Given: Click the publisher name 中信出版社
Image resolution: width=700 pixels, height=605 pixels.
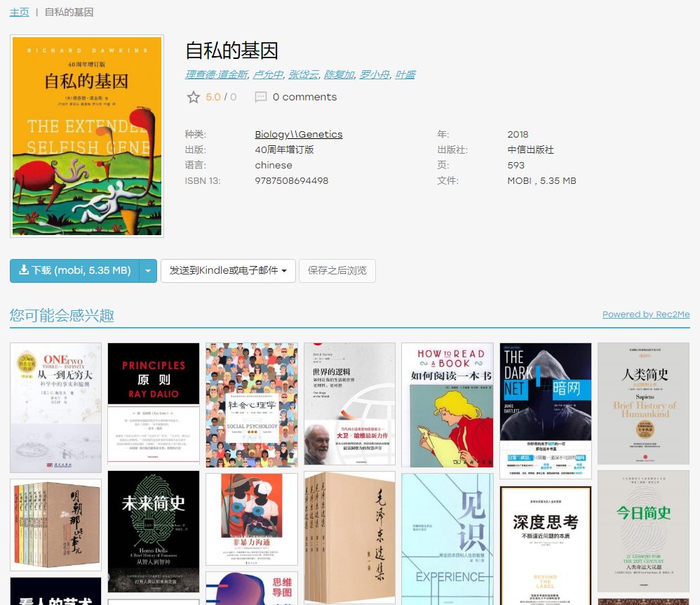Looking at the screenshot, I should pyautogui.click(x=530, y=149).
